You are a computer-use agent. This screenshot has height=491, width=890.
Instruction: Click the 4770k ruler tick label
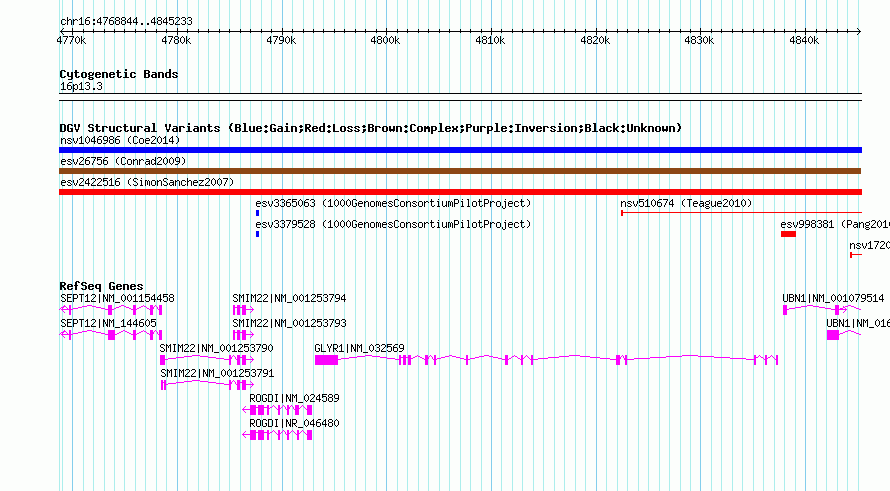[x=72, y=40]
